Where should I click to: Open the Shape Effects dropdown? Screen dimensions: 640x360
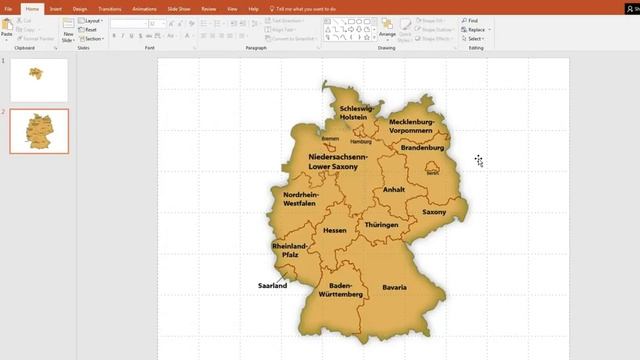(434, 39)
